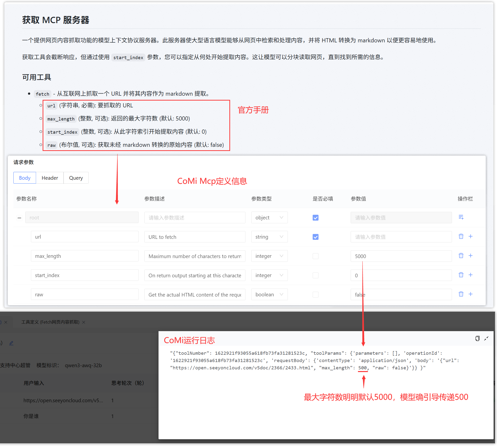Check required checkbox for max_length
Viewport: 497px width, 448px height.
[315, 256]
